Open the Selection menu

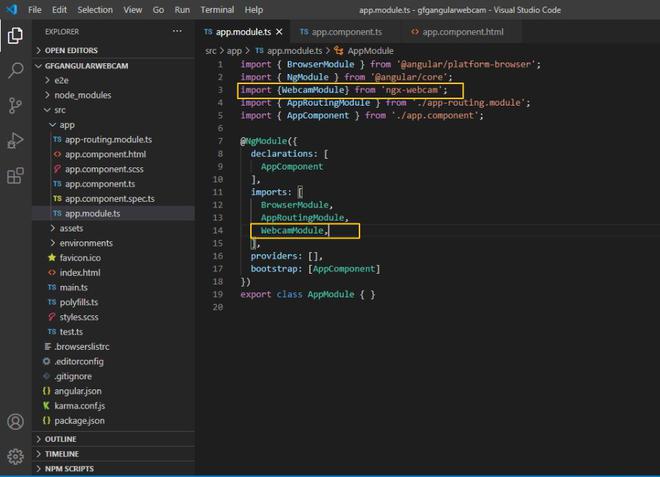point(95,9)
